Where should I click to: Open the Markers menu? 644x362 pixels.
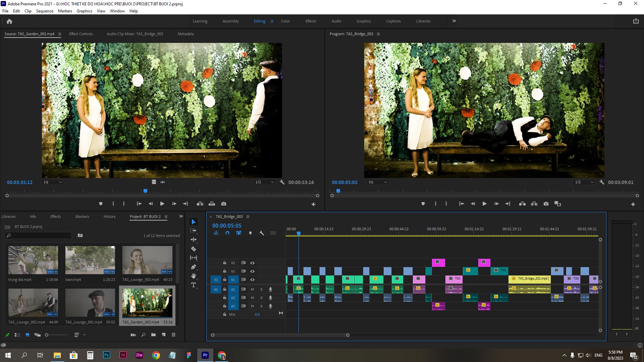(x=65, y=11)
